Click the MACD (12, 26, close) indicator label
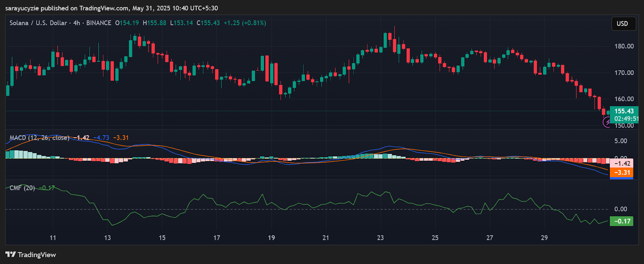Image resolution: width=644 pixels, height=264 pixels. (x=39, y=138)
